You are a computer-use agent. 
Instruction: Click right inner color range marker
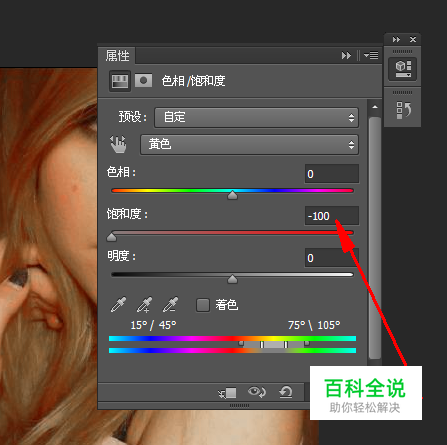coord(286,344)
